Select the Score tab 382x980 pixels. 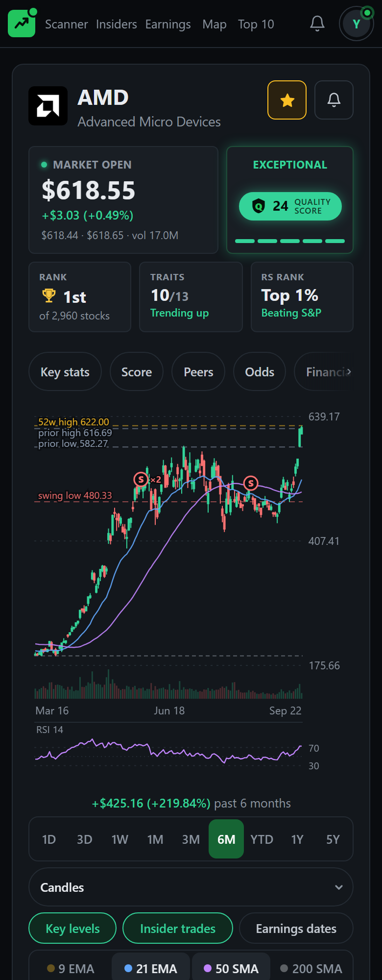click(x=137, y=372)
